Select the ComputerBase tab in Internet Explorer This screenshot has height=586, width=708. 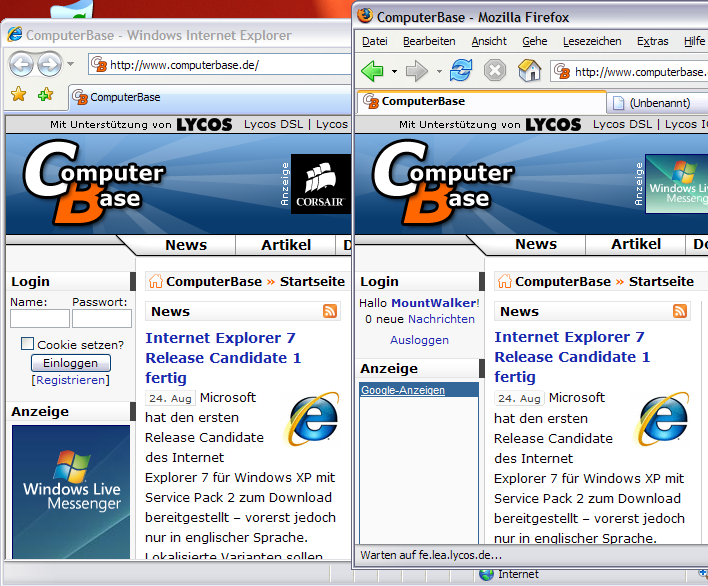[210, 97]
